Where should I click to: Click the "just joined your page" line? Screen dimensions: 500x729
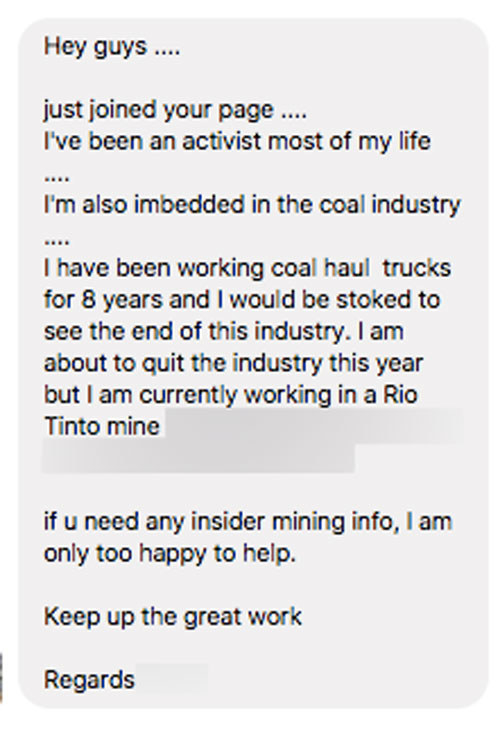175,111
